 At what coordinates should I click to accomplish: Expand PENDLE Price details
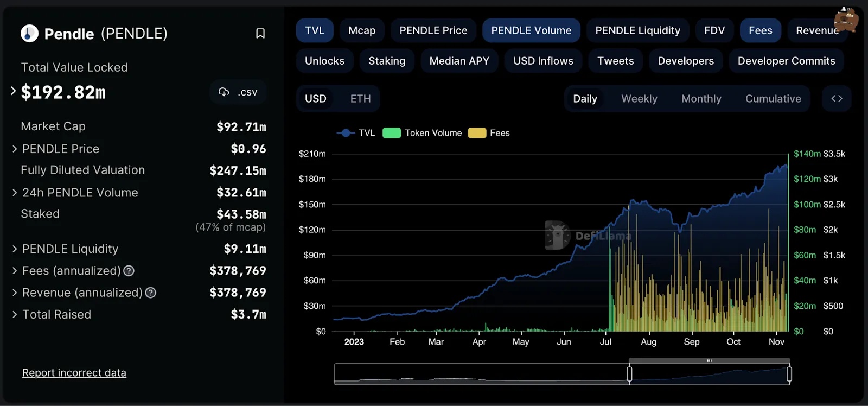coord(15,149)
